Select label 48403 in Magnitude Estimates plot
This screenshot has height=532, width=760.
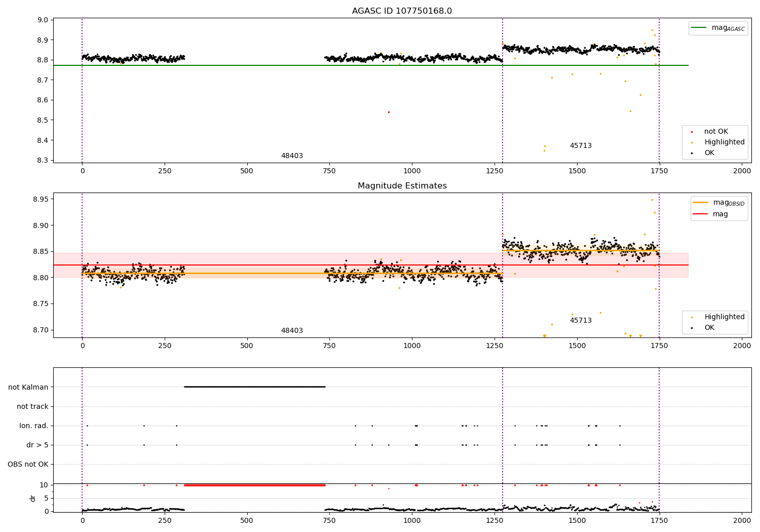(292, 331)
